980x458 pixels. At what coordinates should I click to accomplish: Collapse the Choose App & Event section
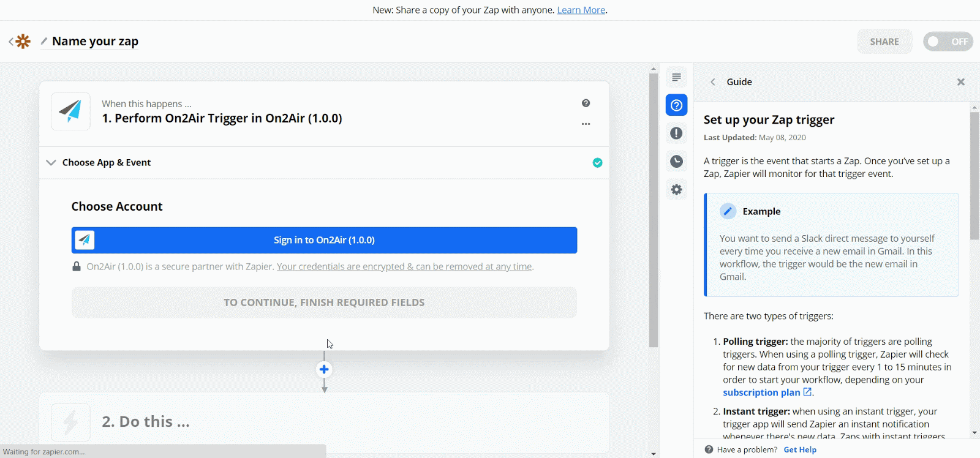[51, 162]
